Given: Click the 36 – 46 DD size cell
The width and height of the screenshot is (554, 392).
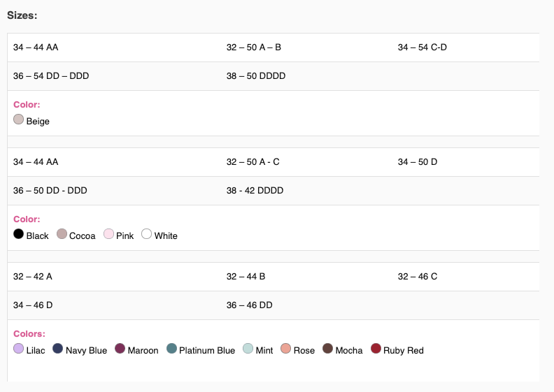Looking at the screenshot, I should 306,305.
